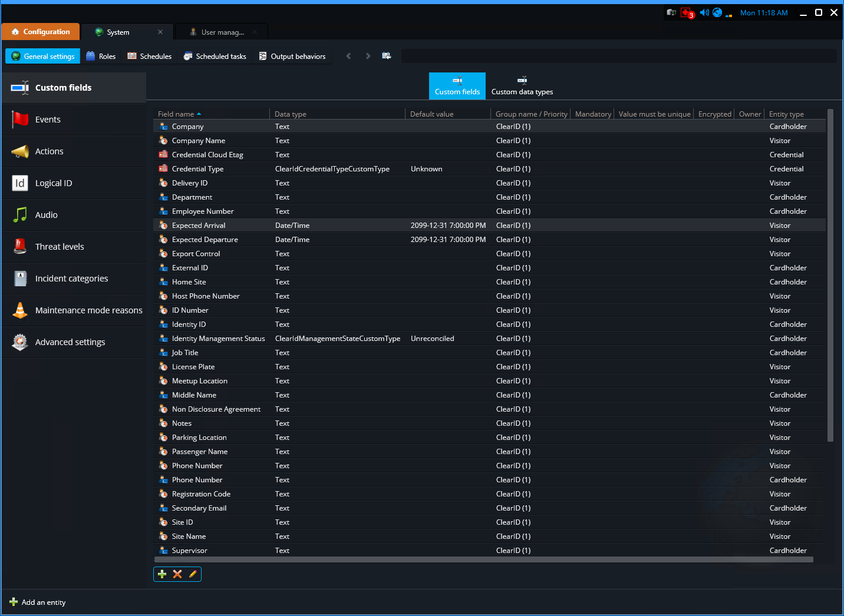Click the forward navigation arrow
Viewport: 844px width, 616px height.
(x=368, y=55)
